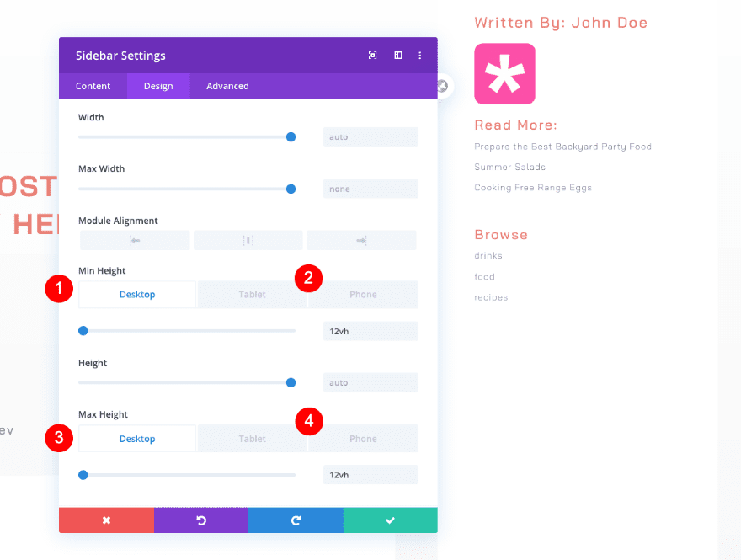Discard changes with the red X button

(106, 520)
